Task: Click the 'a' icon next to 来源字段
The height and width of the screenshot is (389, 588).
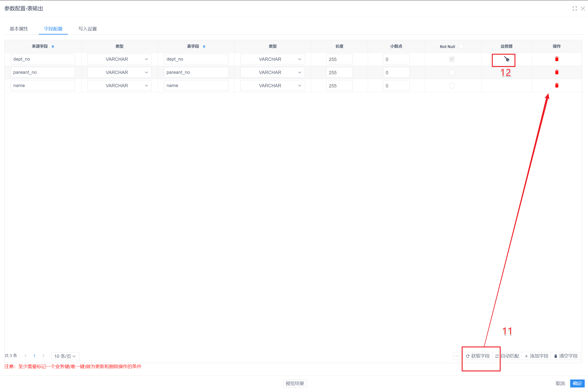Action: (x=53, y=46)
